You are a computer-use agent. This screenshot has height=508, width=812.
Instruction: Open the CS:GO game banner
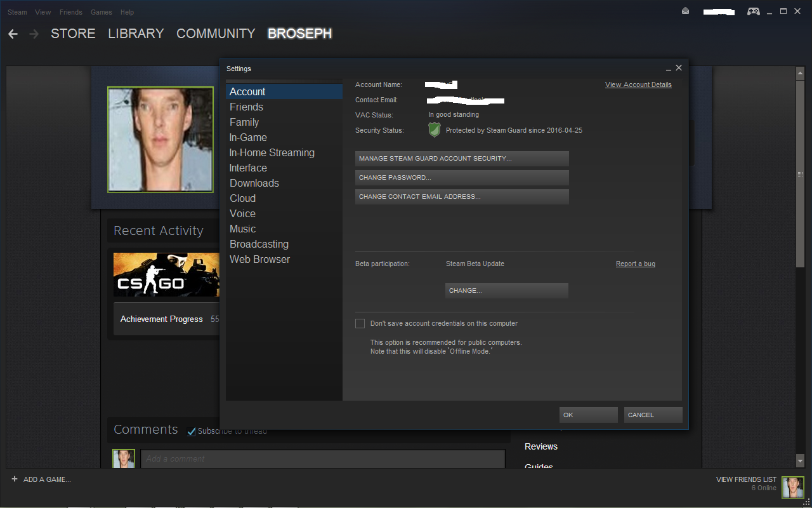(x=167, y=274)
